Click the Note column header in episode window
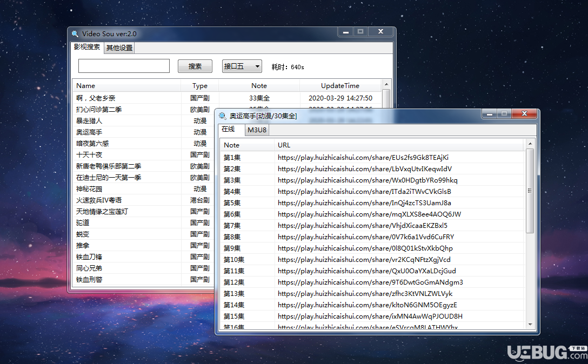Viewport: 588px width, 364px height. (x=247, y=145)
